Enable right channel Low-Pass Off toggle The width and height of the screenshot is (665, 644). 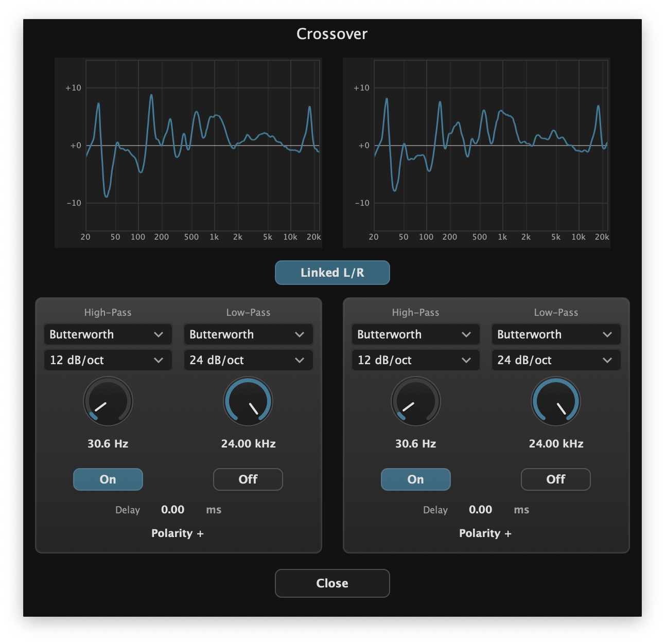[x=556, y=479]
